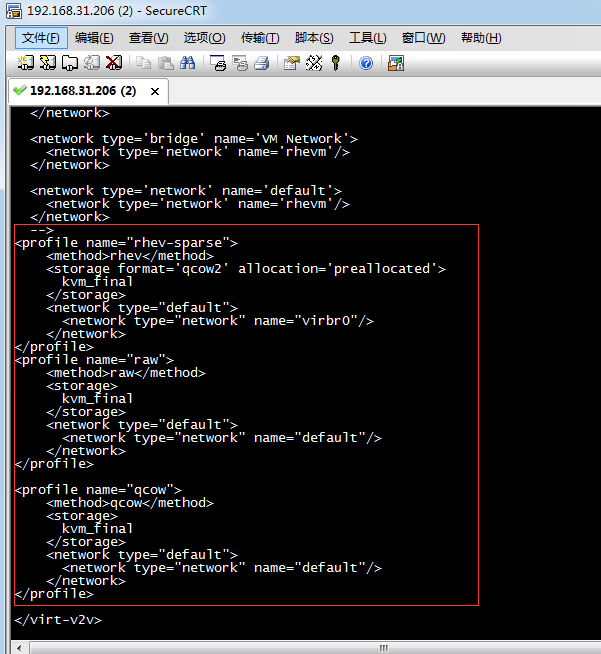This screenshot has height=654, width=601.
Task: Click the SecureFX toolbar icon
Action: coord(396,63)
